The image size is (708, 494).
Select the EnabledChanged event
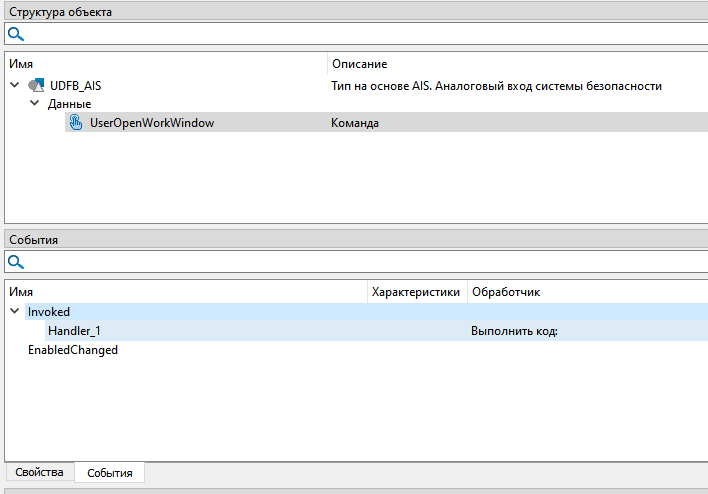pyautogui.click(x=72, y=350)
